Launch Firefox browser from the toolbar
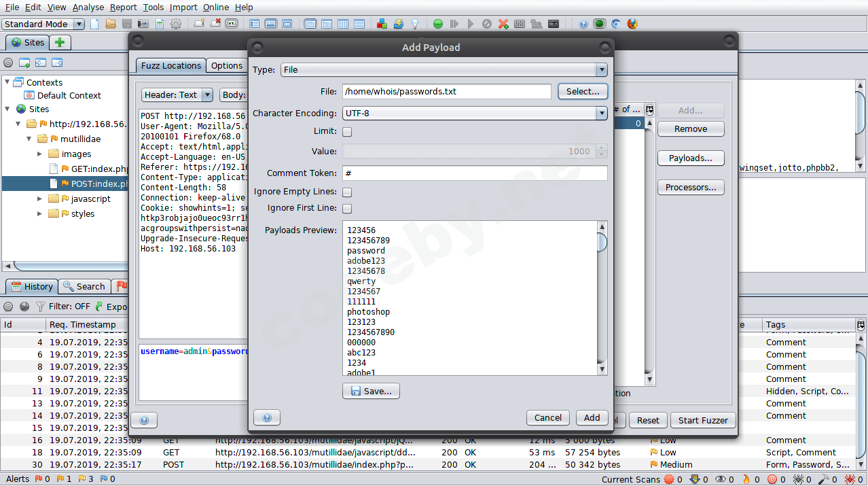 click(632, 24)
